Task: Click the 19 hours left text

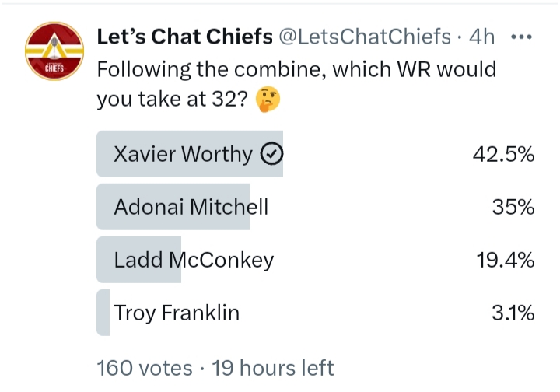Action: coord(273,368)
